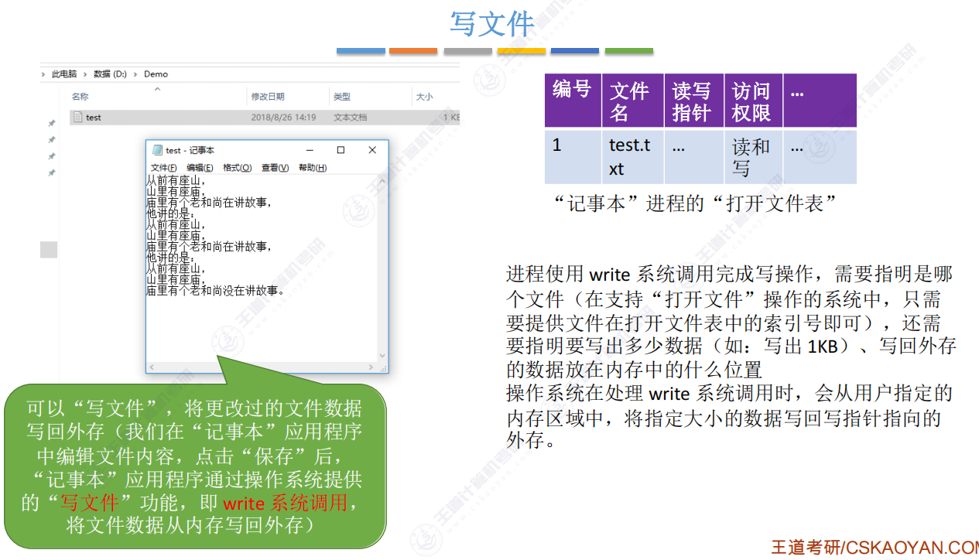This screenshot has height=560, width=979.
Task: Click the bottom pin icon in sidebar
Action: 52,172
